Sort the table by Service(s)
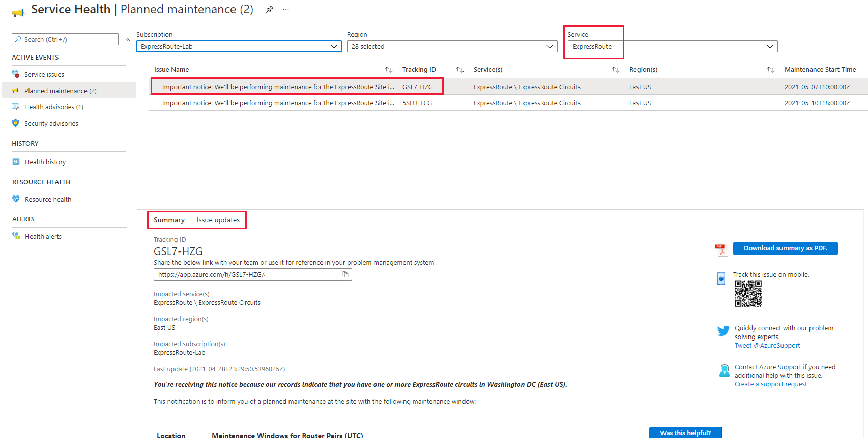 pyautogui.click(x=616, y=70)
